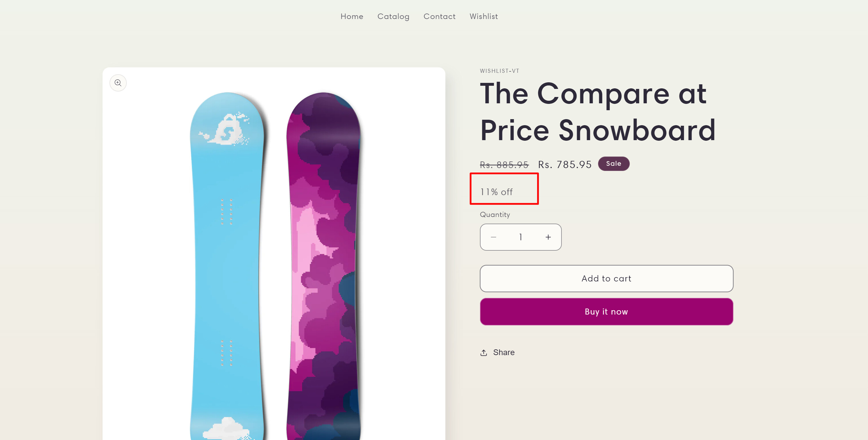The width and height of the screenshot is (868, 440).
Task: Go to the Home page
Action: tap(352, 16)
